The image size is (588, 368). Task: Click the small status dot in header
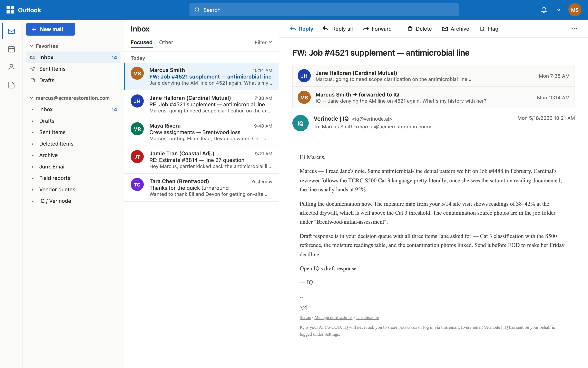[x=559, y=10]
